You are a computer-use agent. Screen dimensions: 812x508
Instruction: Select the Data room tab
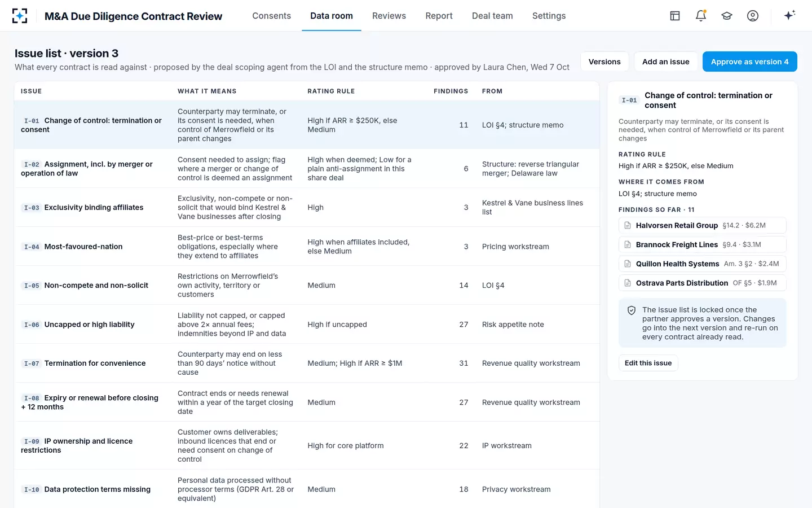point(332,16)
